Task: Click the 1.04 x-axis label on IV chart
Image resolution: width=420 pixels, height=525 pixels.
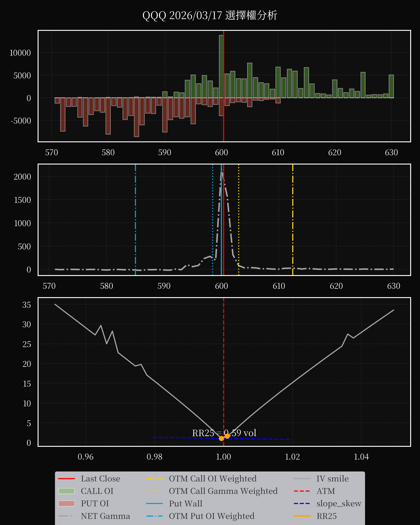Action: pyautogui.click(x=361, y=457)
